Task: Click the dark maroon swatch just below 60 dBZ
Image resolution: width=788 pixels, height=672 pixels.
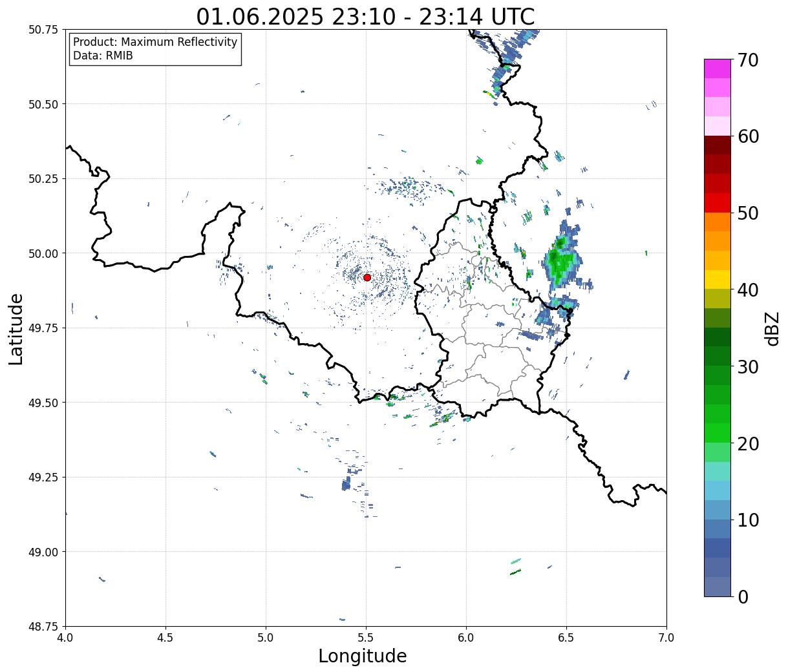Action: [718, 145]
